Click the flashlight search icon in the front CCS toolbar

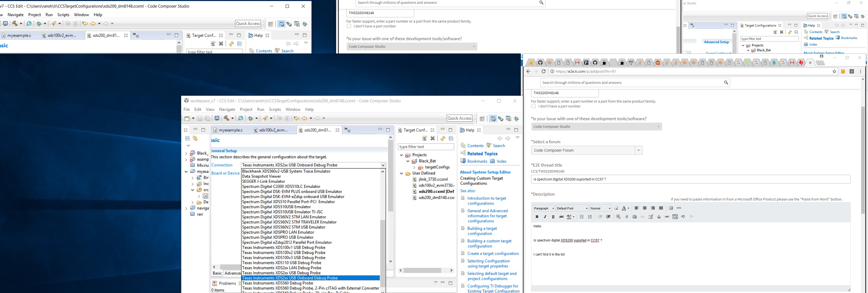click(x=266, y=118)
